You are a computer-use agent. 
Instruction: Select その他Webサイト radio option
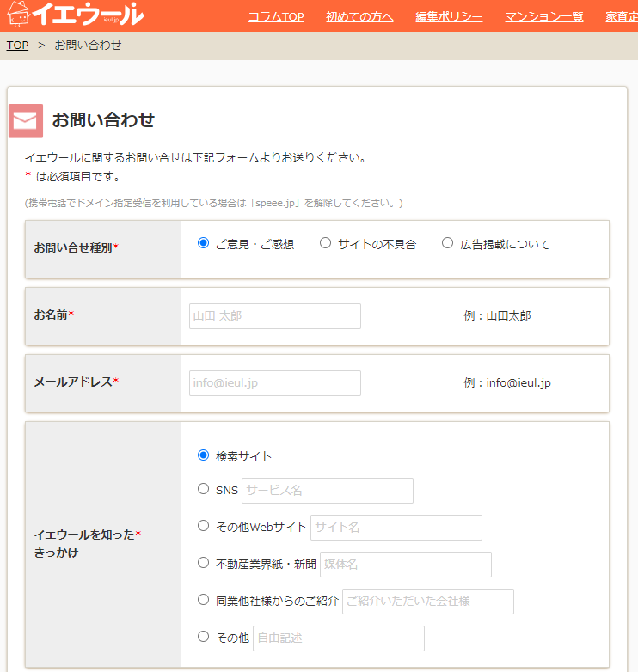point(203,526)
